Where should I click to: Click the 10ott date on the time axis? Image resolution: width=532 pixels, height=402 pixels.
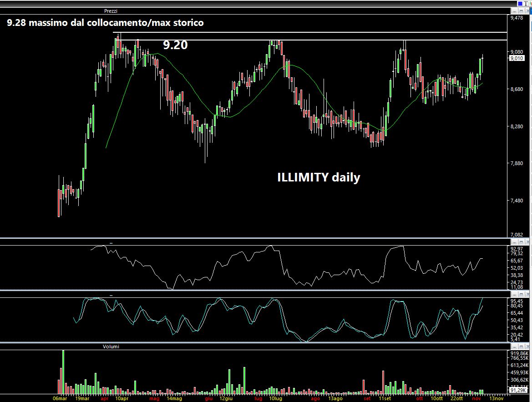[x=437, y=399]
